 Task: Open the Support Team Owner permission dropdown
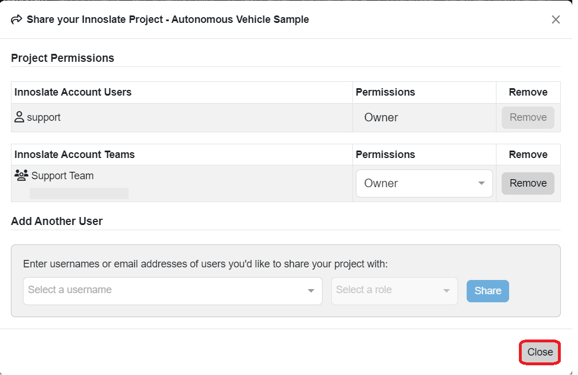(x=424, y=183)
